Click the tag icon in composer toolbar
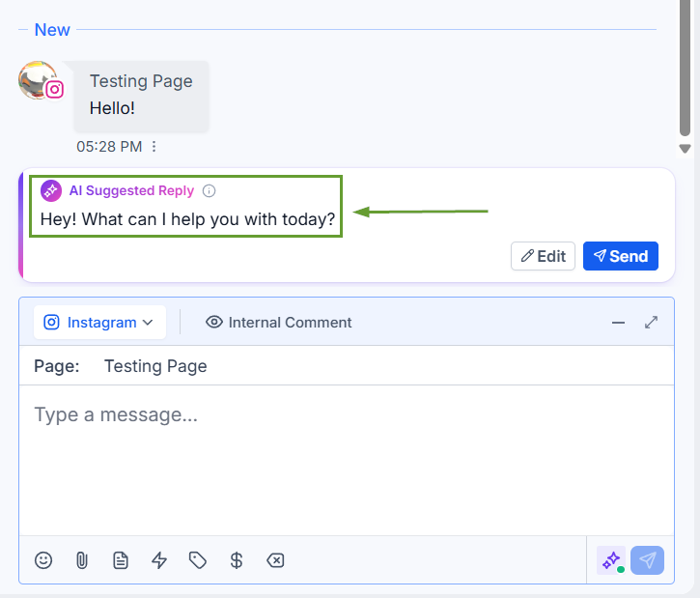 (x=198, y=560)
